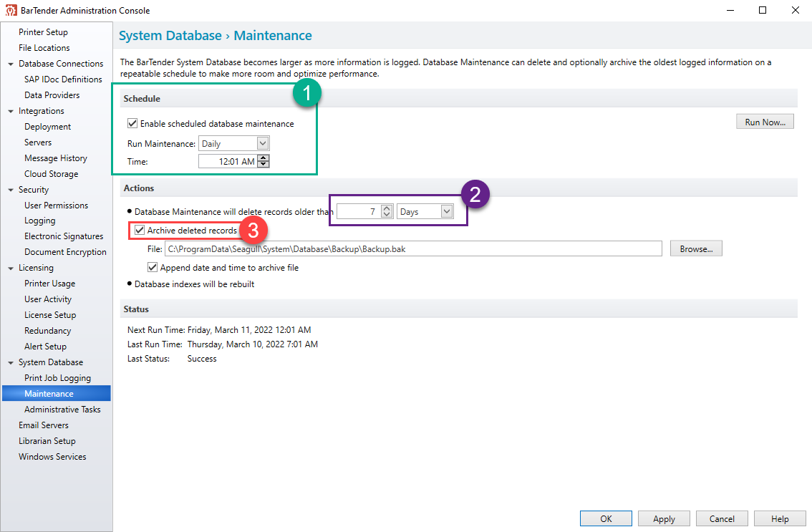Enable scheduled database maintenance checkbox

point(132,123)
